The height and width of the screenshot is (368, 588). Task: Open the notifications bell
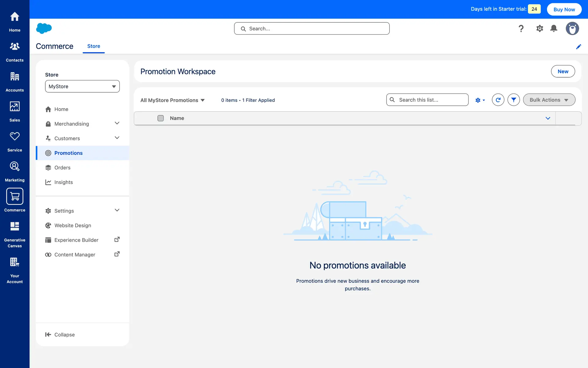[554, 29]
